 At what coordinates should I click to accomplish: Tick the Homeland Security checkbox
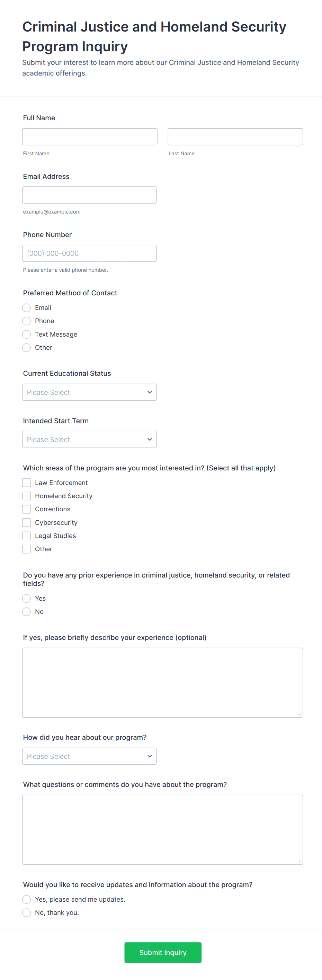[27, 496]
